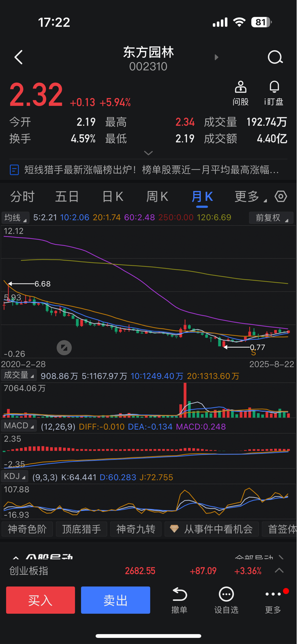Screen dimensions: 297x644
Task: Tap the stock name 东方园林
Action: [148, 52]
